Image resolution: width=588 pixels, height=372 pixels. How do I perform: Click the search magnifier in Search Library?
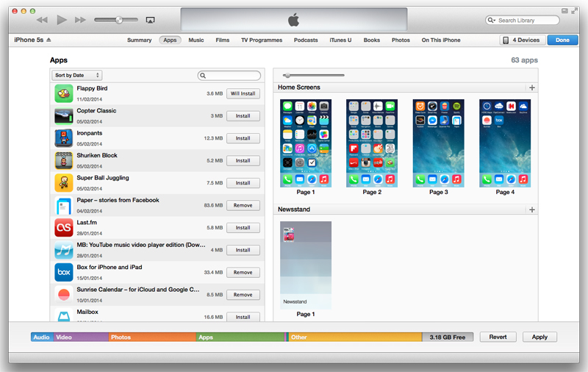point(491,21)
